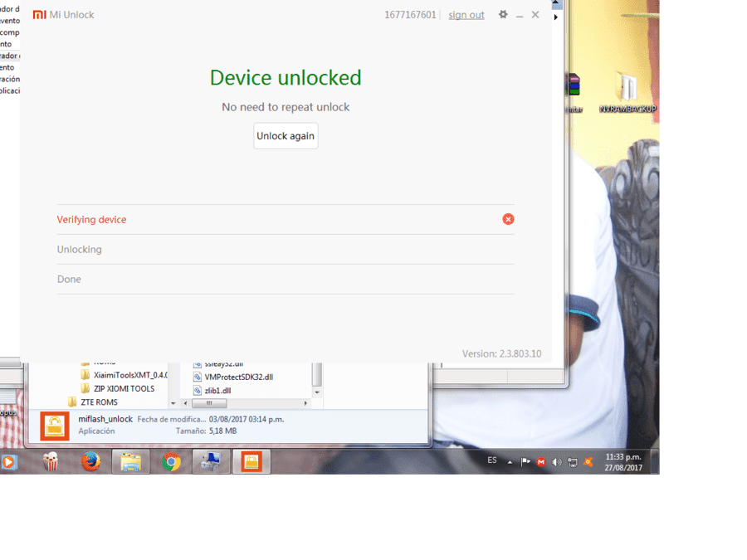This screenshot has width=747, height=560.
Task: Minimize the Mi Unlock window
Action: point(520,15)
